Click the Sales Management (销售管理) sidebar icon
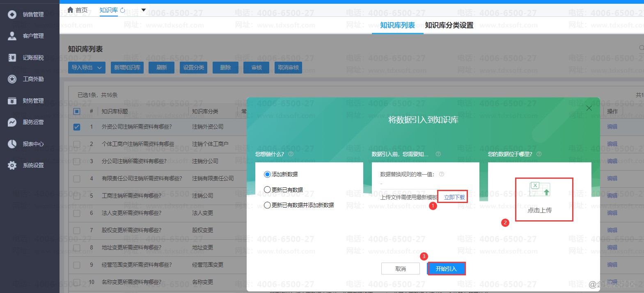 pos(12,15)
